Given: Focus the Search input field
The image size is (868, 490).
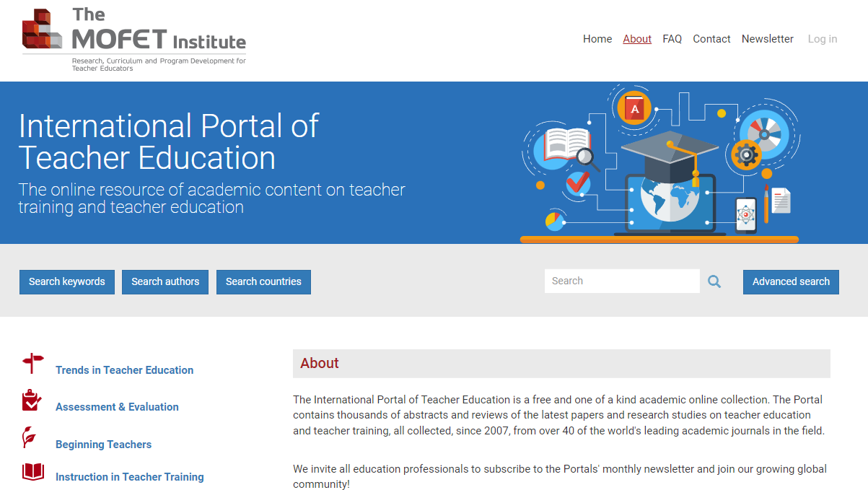Looking at the screenshot, I should pos(622,281).
